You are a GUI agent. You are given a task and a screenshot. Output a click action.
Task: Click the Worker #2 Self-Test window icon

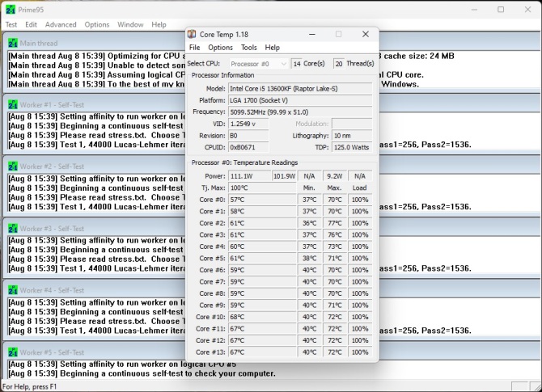click(x=13, y=166)
